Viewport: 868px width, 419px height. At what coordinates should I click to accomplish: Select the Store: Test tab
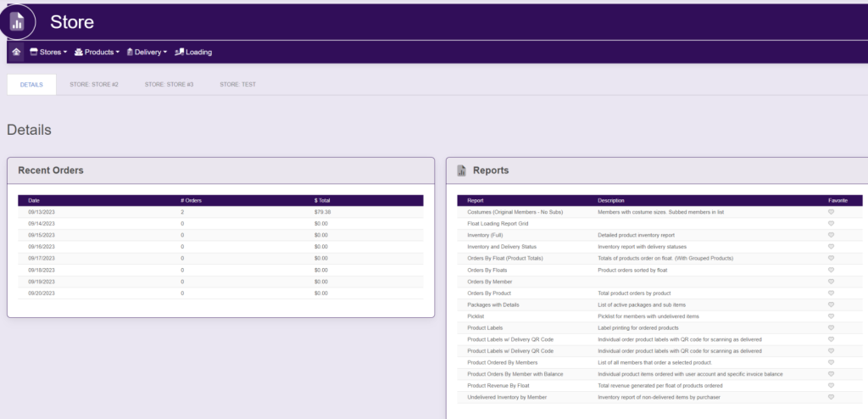click(237, 85)
